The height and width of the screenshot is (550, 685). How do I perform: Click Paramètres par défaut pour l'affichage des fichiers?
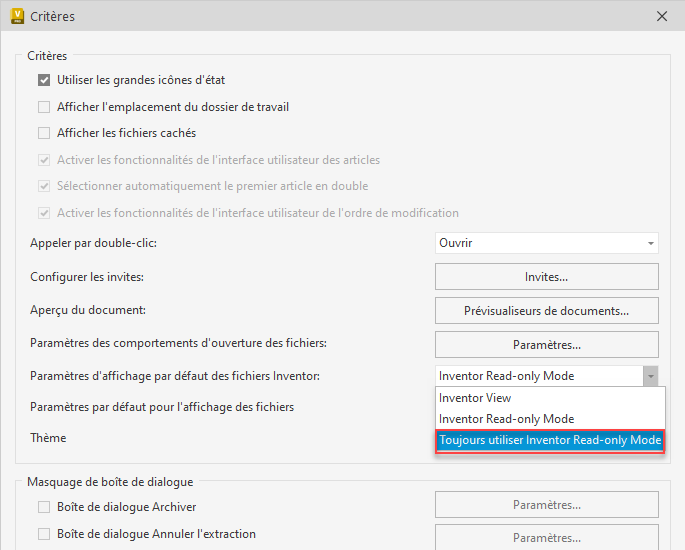coord(162,407)
